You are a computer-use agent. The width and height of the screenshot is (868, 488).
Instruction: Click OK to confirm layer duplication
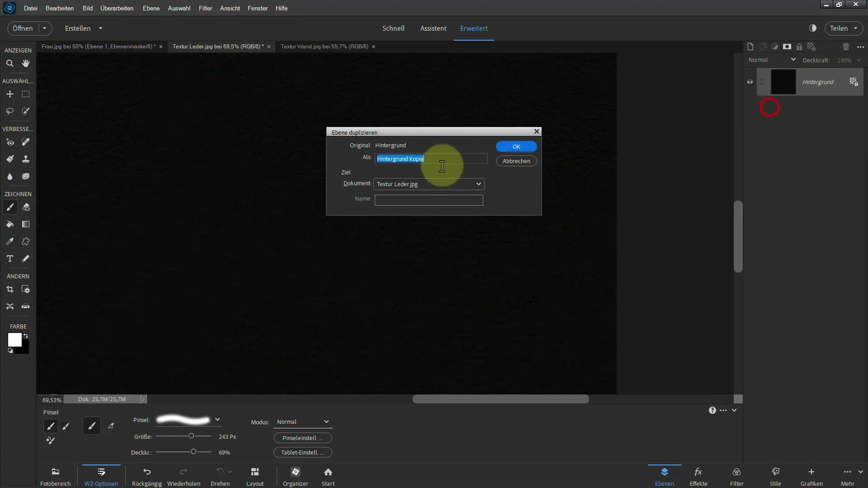516,146
